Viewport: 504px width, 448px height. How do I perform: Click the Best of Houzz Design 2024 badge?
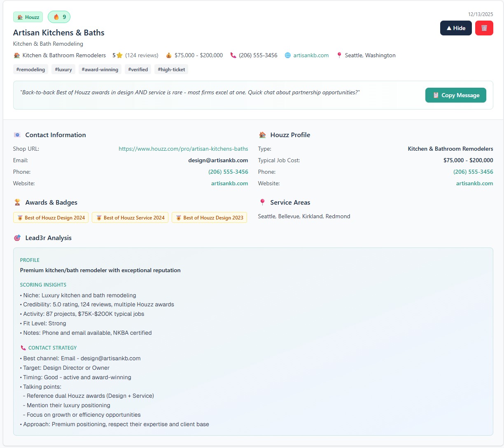tap(51, 218)
